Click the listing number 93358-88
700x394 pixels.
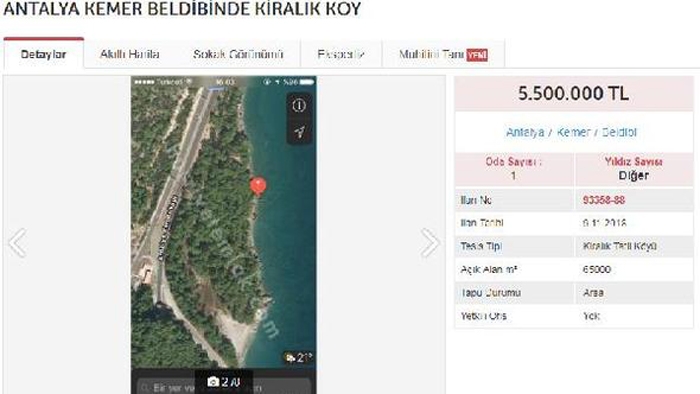click(x=604, y=200)
